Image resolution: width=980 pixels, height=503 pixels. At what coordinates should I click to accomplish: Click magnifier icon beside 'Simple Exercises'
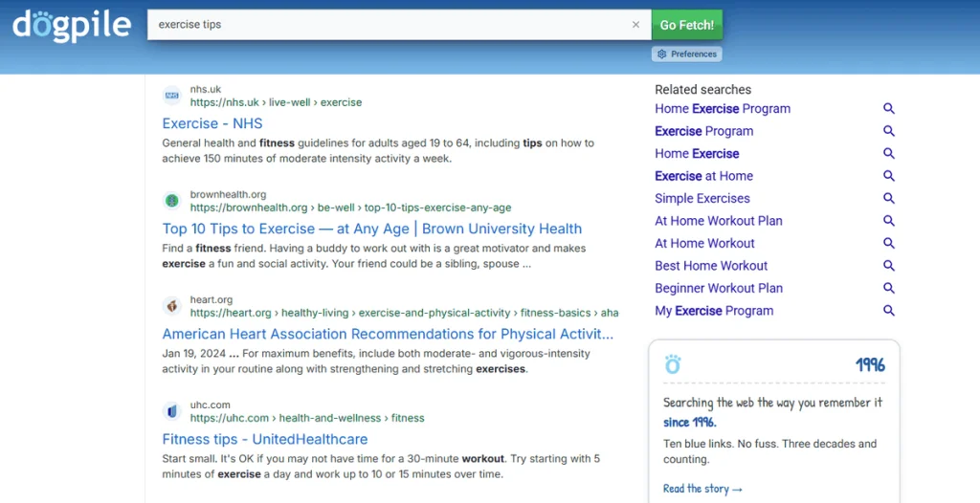pos(889,199)
